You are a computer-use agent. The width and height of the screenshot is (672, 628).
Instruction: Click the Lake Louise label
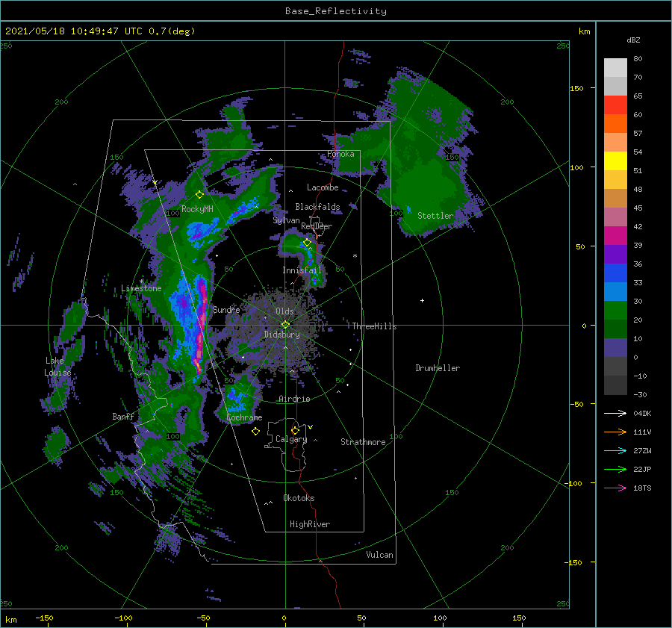point(57,367)
